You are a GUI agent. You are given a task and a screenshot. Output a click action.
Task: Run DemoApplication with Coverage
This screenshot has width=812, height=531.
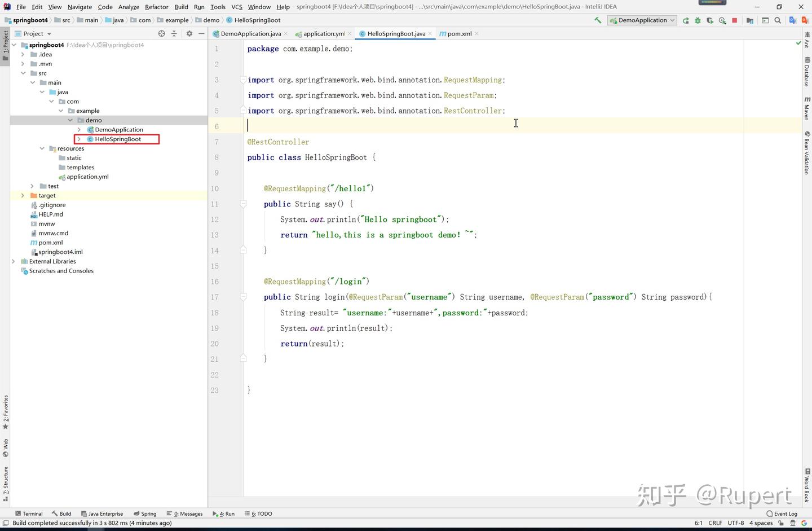coord(710,20)
